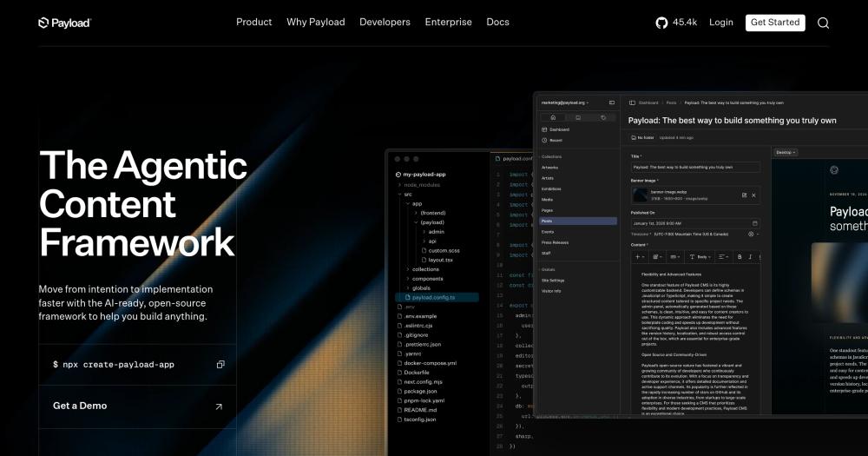Open the Enterprise menu
This screenshot has height=456, width=868.
click(449, 23)
